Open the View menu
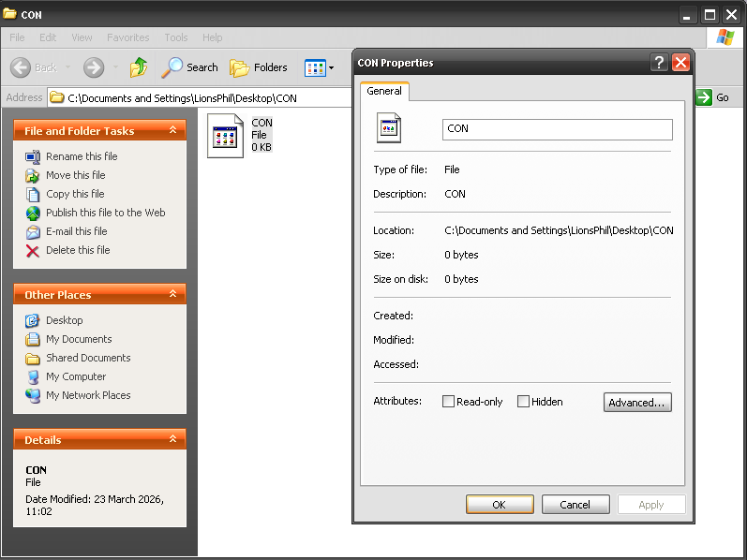This screenshot has width=747, height=560. tap(82, 37)
